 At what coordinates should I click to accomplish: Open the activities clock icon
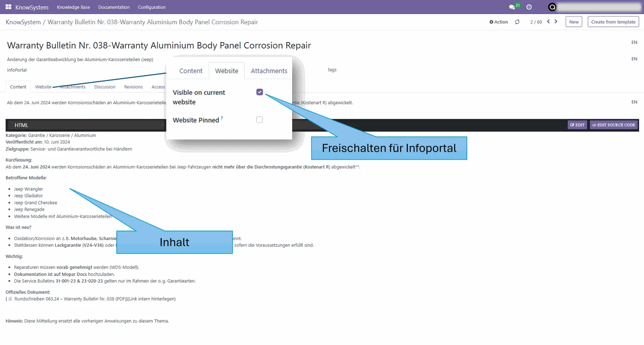[529, 7]
